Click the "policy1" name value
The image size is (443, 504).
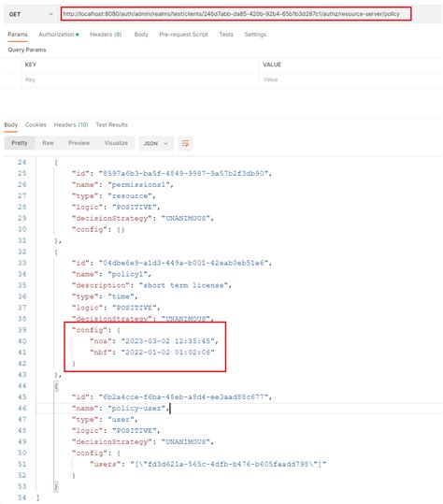tap(127, 274)
